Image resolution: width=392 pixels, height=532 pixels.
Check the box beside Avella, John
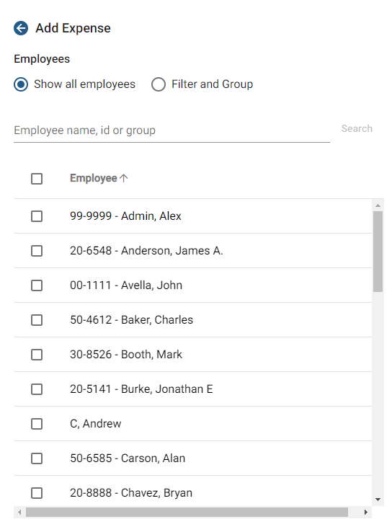point(37,285)
